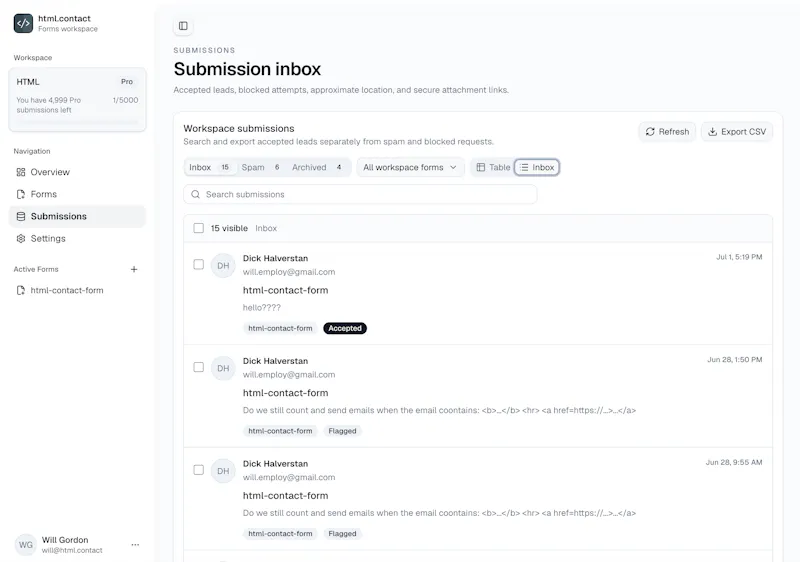Click the Jul 1, 5:19 PM timestamp
This screenshot has width=800, height=562.
pos(739,257)
